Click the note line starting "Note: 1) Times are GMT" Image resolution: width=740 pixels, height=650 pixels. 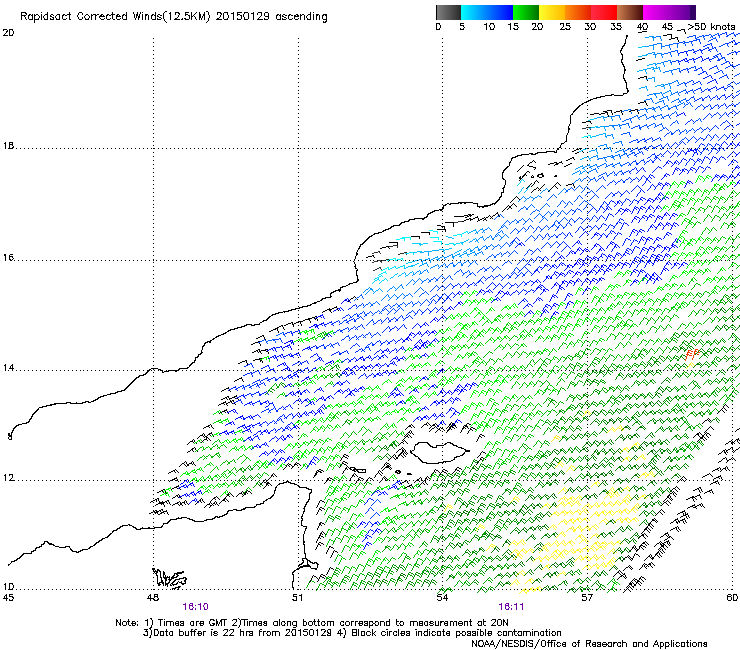(x=311, y=623)
